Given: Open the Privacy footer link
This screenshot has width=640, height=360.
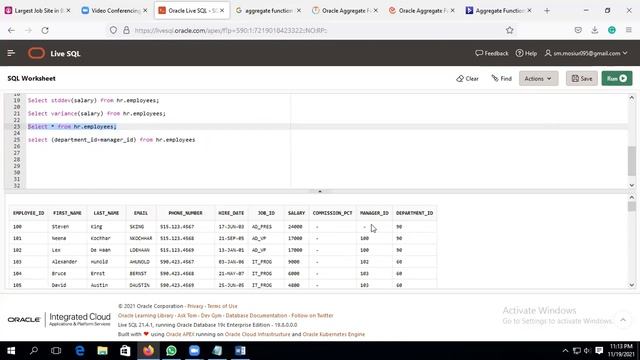Looking at the screenshot, I should click(195, 306).
